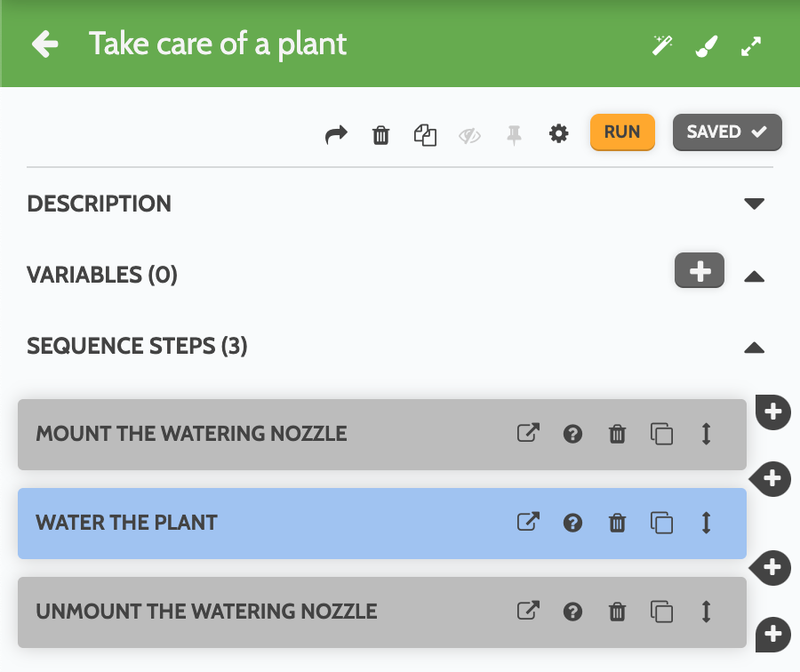Click the back arrow in the header
Viewport: 800px width, 672px height.
tap(44, 44)
